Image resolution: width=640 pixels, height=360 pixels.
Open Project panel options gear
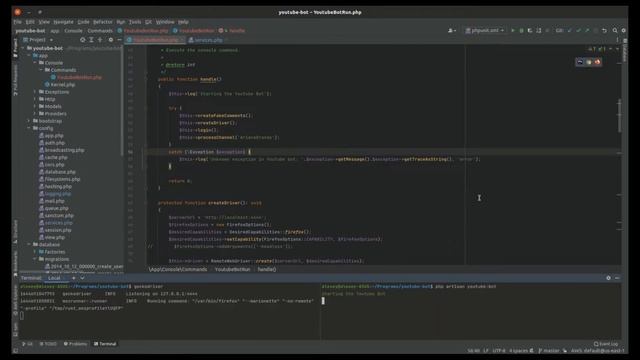(x=111, y=40)
